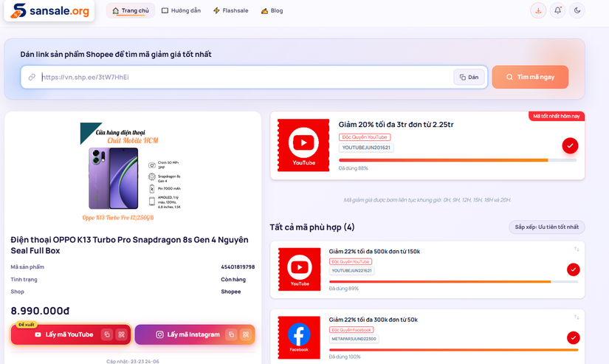
Task: Toggle dark mode moon icon
Action: [577, 10]
